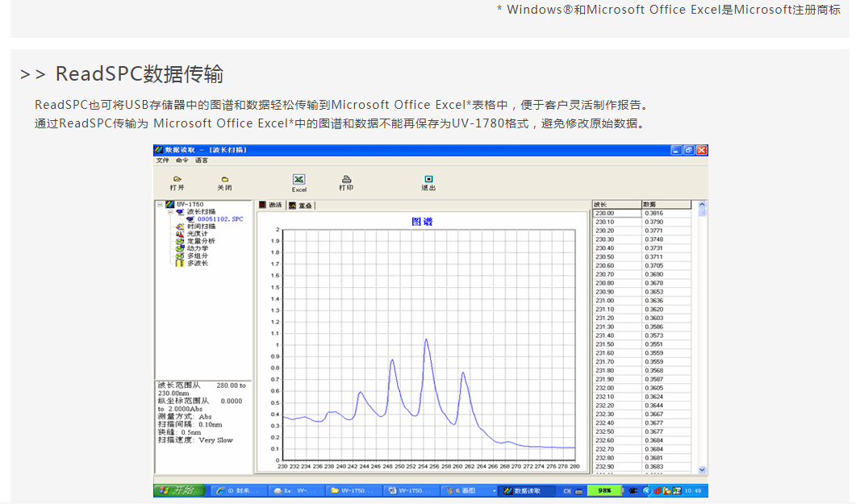856x504 pixels.
Task: Click the 09051102.SPC file icon
Action: 190,219
